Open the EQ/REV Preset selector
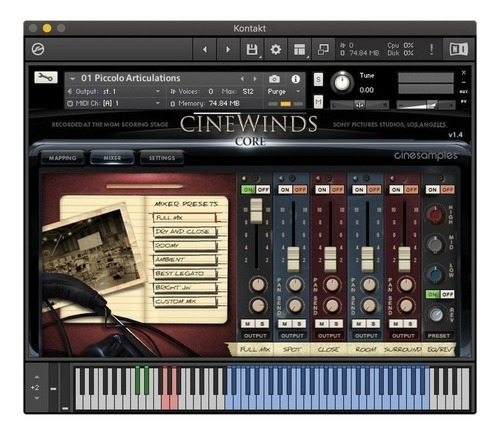 (x=439, y=336)
